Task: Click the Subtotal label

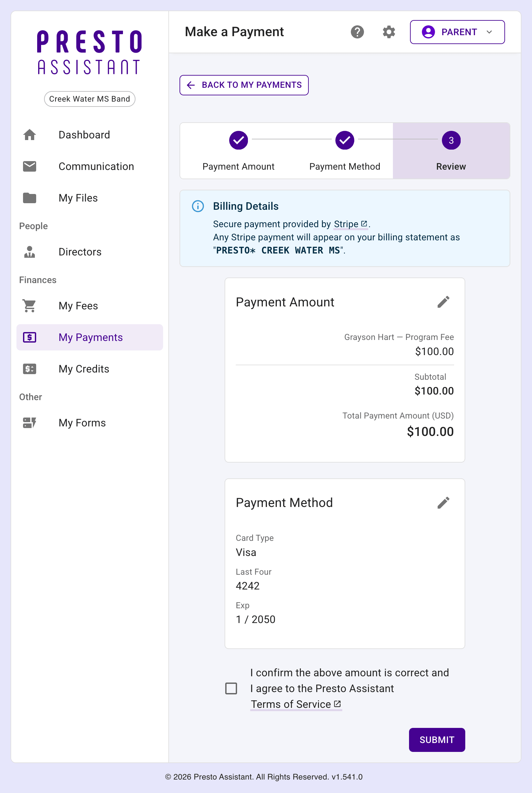Action: [x=430, y=377]
